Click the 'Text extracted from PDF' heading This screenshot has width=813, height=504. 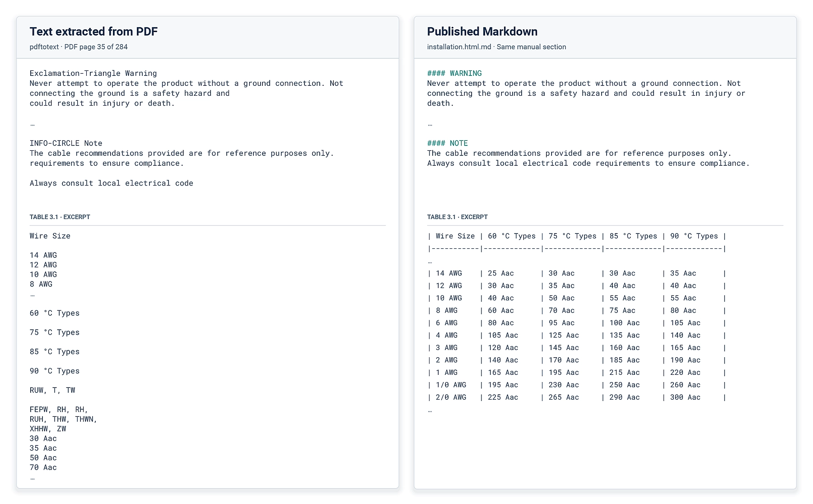coord(93,32)
